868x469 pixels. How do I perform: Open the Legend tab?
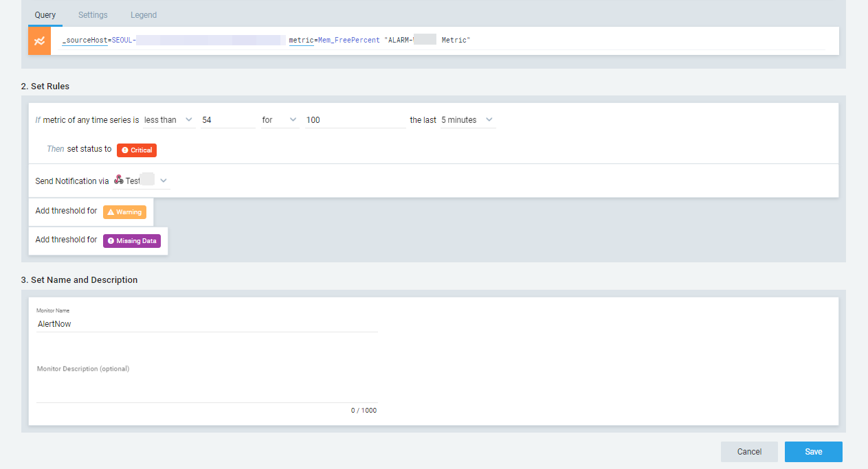point(144,15)
